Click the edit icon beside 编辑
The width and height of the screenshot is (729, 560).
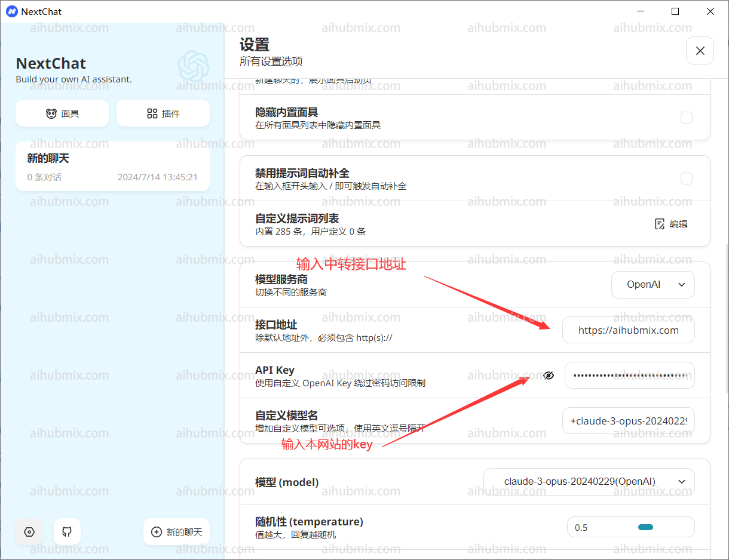point(660,224)
